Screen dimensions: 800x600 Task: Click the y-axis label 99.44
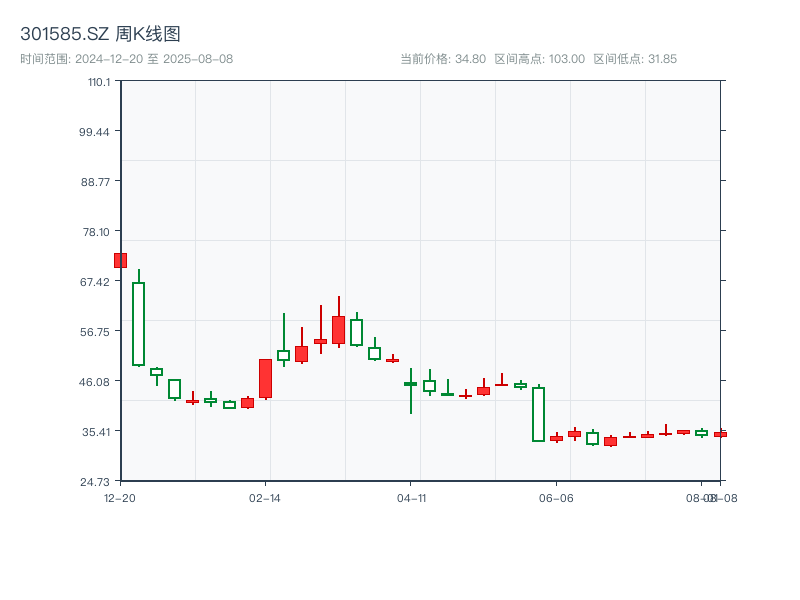point(94,132)
